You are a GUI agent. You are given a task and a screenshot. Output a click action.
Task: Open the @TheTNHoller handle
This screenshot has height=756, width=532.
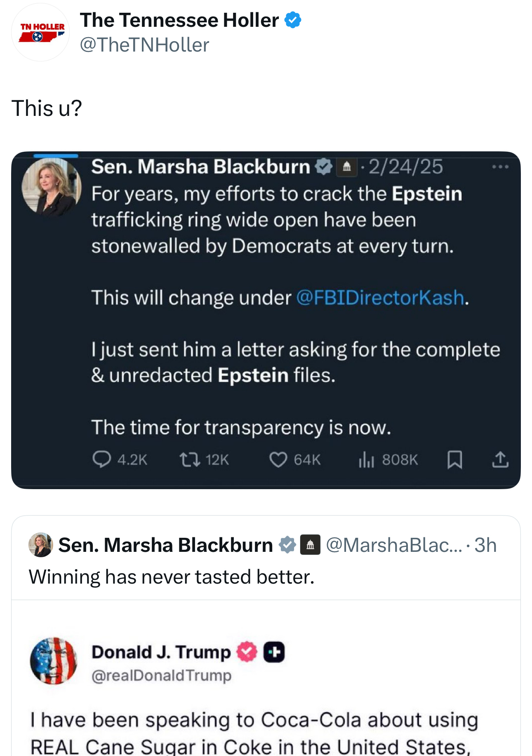(x=144, y=45)
